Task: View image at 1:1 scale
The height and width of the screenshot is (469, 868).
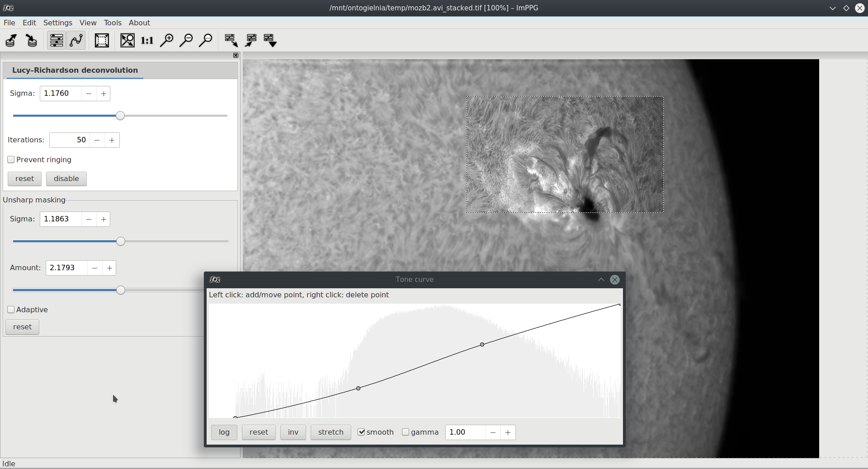Action: [x=146, y=40]
